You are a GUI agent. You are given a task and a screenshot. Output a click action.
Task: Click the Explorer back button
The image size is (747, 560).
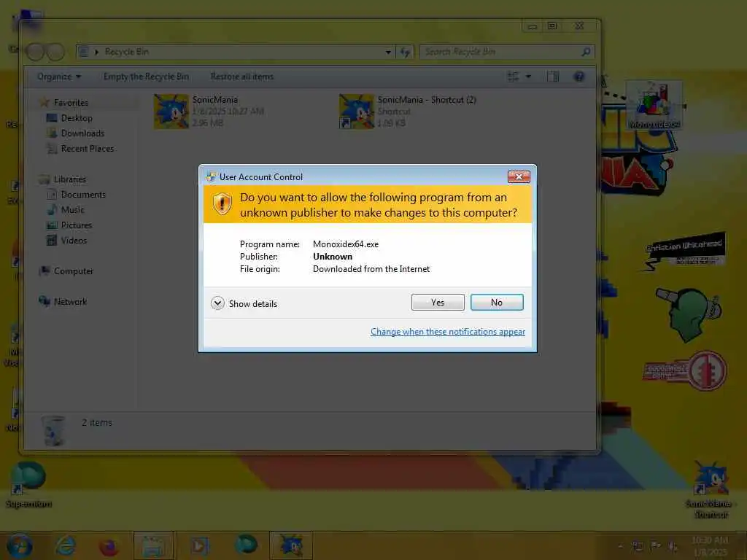click(35, 52)
